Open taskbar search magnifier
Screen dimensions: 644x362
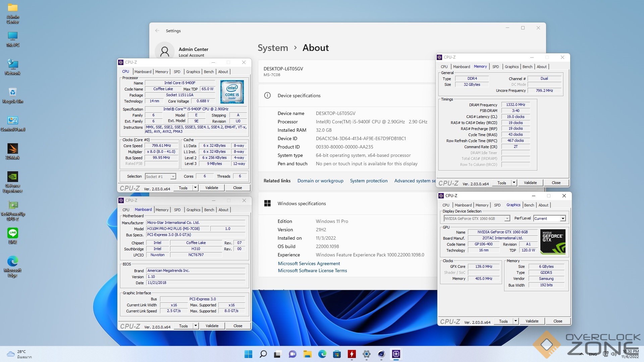263,354
